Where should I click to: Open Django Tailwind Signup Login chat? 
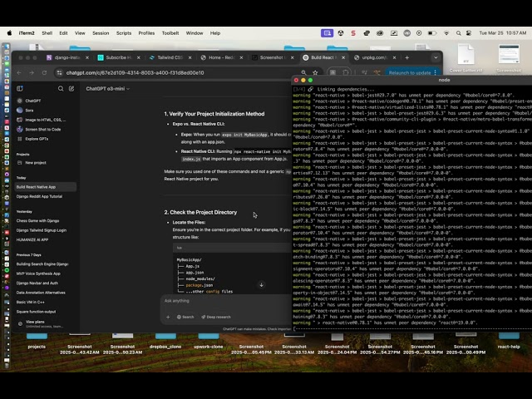pyautogui.click(x=42, y=230)
